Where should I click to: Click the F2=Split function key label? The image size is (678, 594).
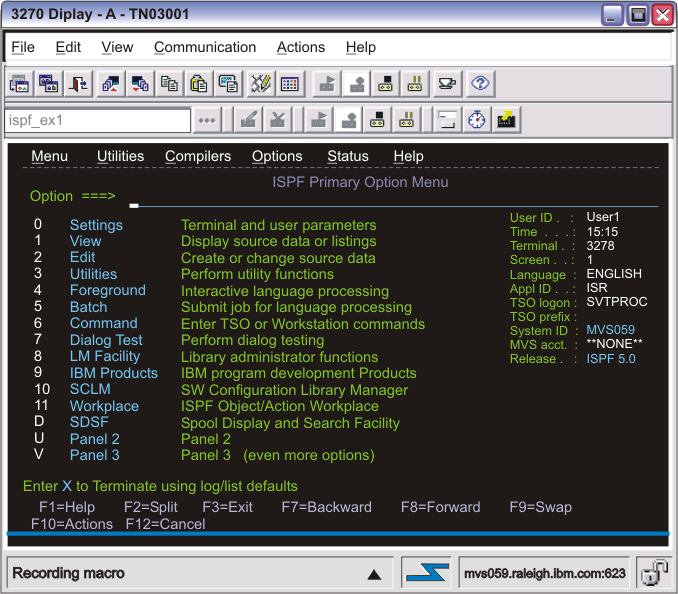coord(150,507)
